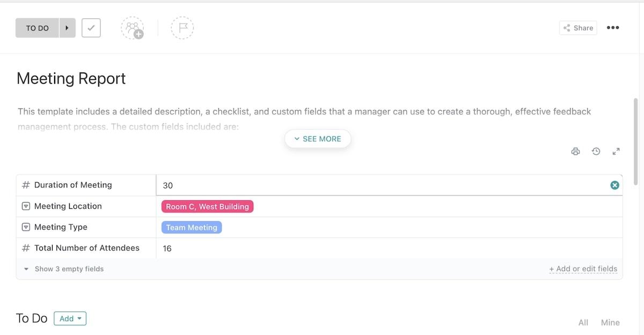Switch to the All filter tab
This screenshot has height=335, width=644.
tap(583, 323)
